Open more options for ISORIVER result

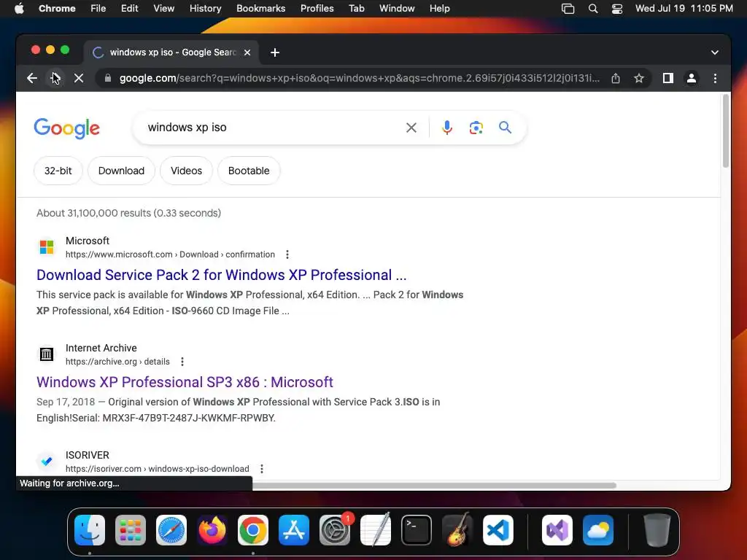point(262,469)
